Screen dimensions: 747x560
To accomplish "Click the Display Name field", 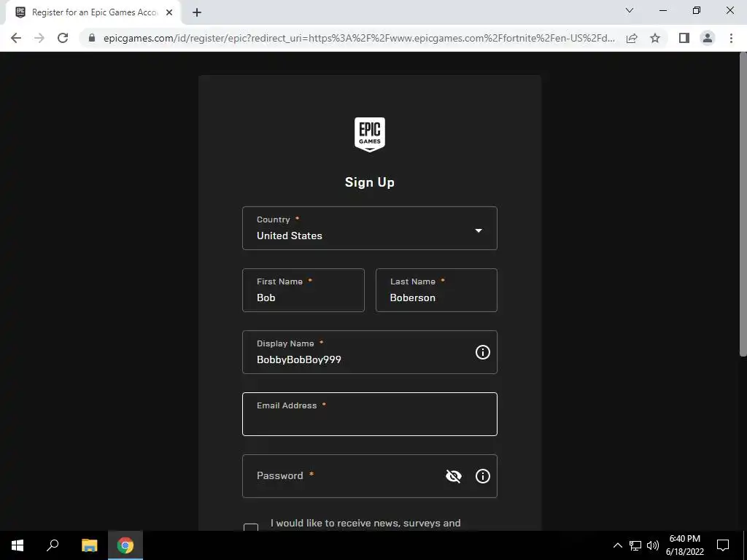I will coord(370,352).
